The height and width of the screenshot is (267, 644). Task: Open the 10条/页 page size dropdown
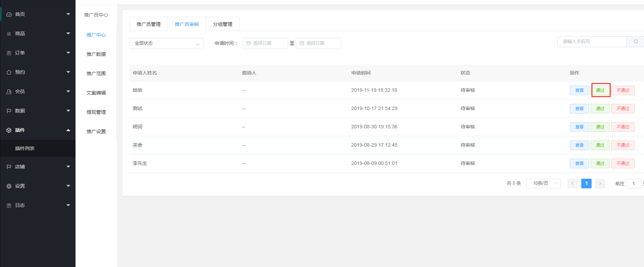click(543, 184)
